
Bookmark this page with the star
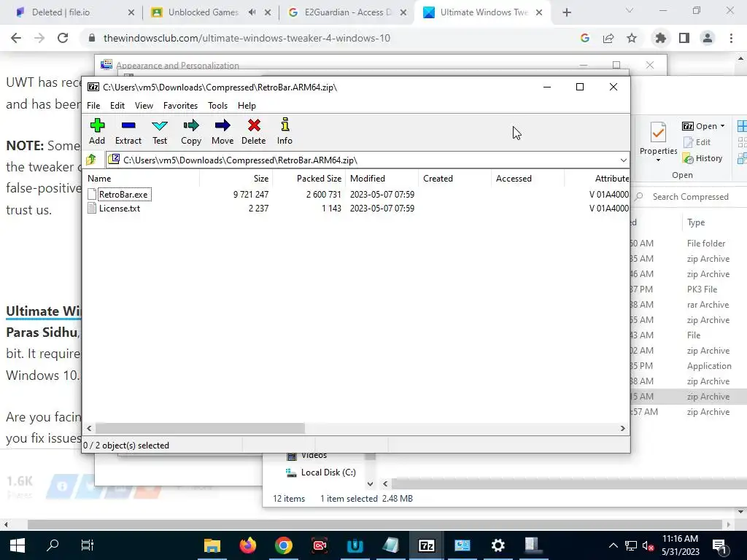click(x=632, y=38)
